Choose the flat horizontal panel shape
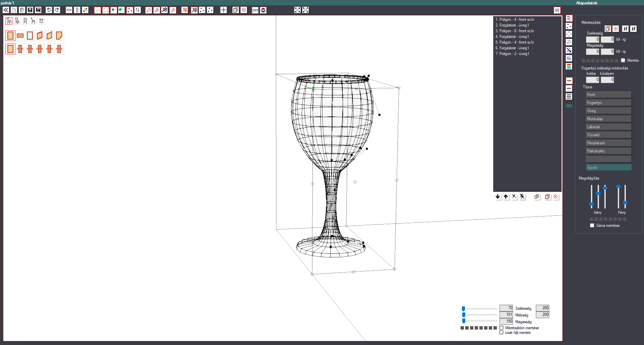Viewport: 644px width, 345px height. coord(20,36)
